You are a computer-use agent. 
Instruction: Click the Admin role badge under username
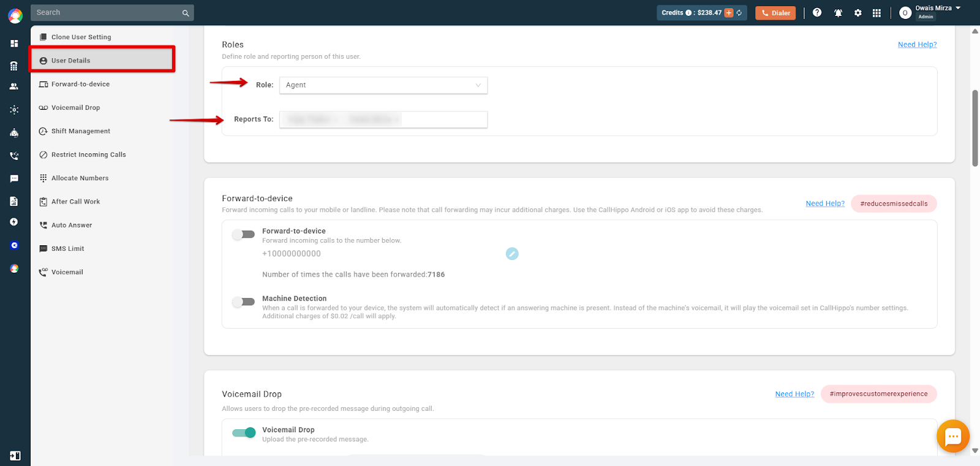tap(925, 17)
